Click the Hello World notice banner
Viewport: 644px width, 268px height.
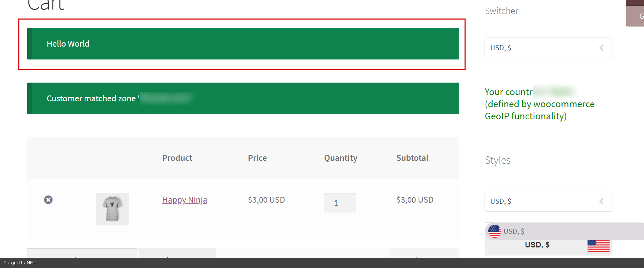click(243, 44)
